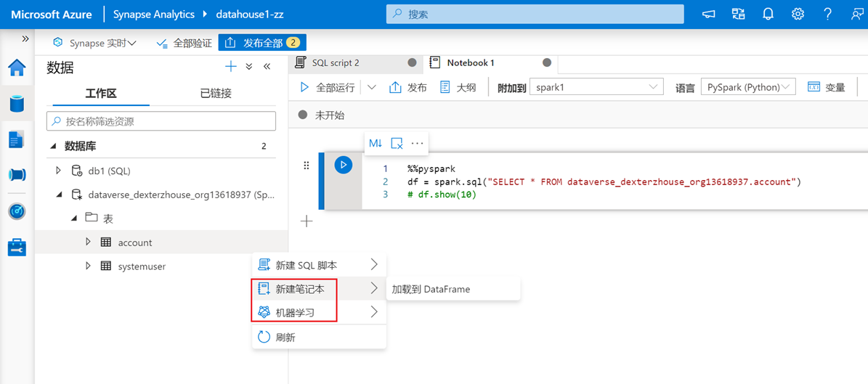This screenshot has height=384, width=868.
Task: Click code line df.show(10)
Action: [x=441, y=195]
